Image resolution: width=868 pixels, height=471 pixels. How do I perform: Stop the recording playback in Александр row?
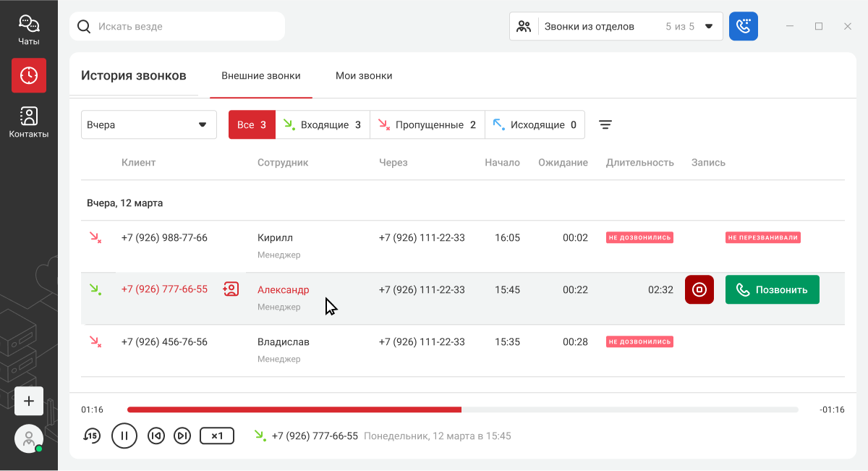coord(699,289)
